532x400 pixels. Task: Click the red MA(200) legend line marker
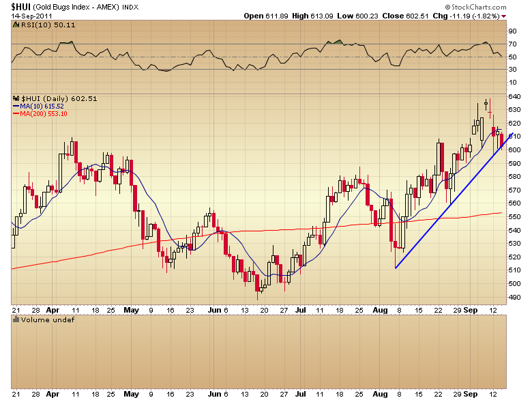pyautogui.click(x=16, y=114)
